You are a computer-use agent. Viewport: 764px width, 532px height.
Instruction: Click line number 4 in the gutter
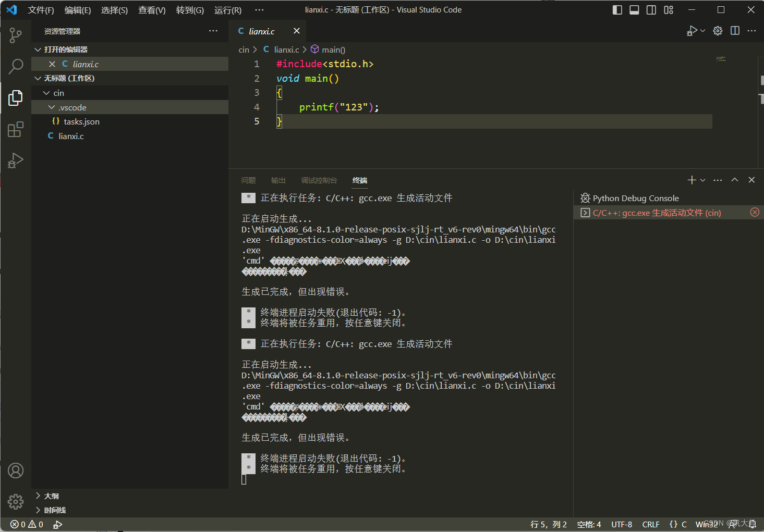[x=257, y=107]
